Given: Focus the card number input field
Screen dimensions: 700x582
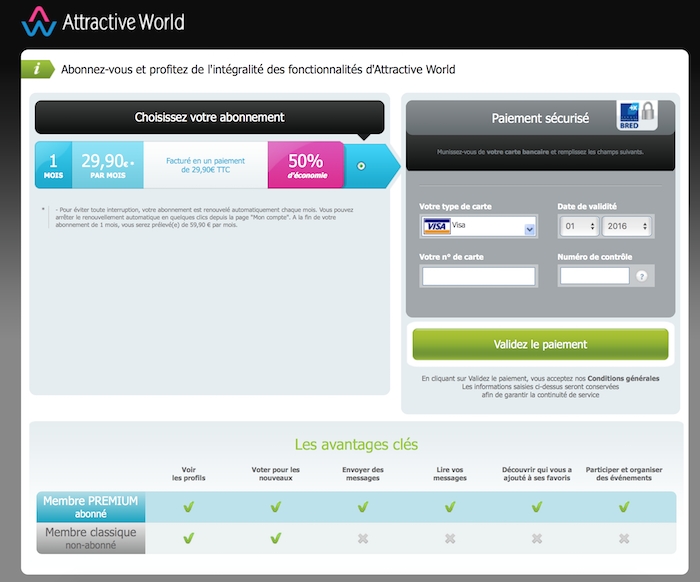Looking at the screenshot, I should pyautogui.click(x=479, y=276).
